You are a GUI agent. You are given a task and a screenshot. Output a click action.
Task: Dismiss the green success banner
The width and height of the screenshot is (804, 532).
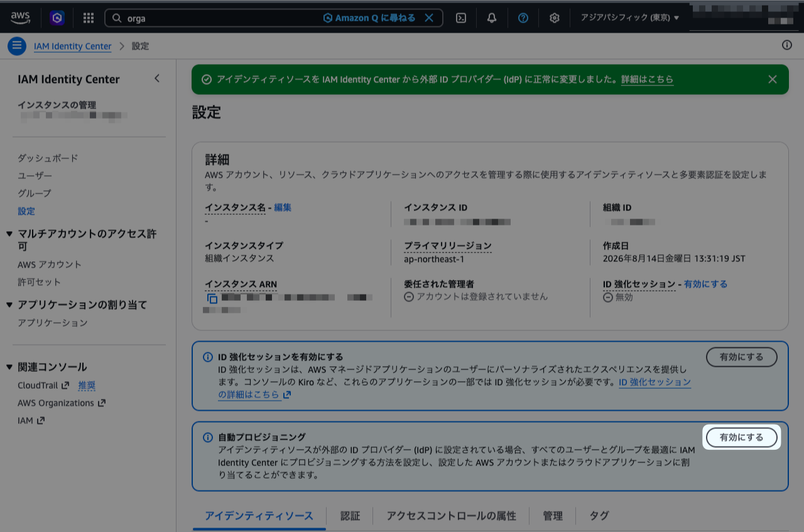(773, 79)
